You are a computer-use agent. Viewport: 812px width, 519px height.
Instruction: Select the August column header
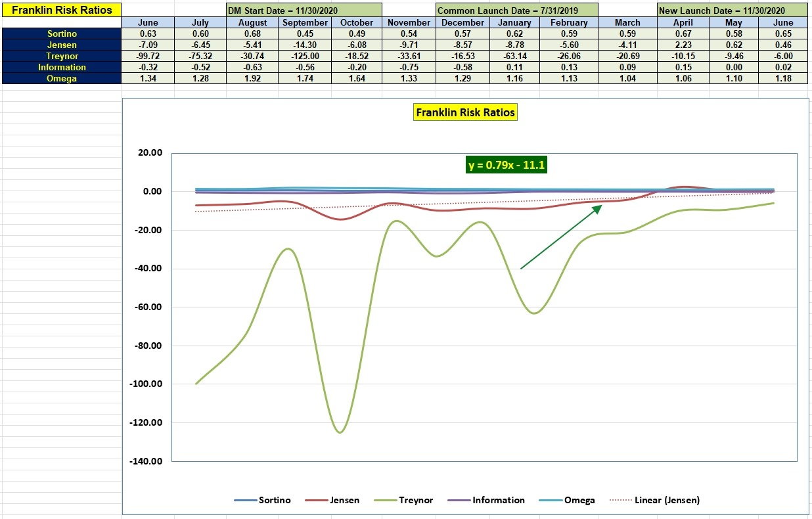[x=253, y=22]
